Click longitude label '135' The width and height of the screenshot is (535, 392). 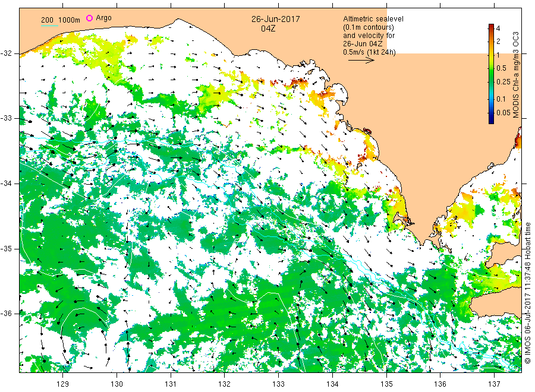pyautogui.click(x=386, y=384)
